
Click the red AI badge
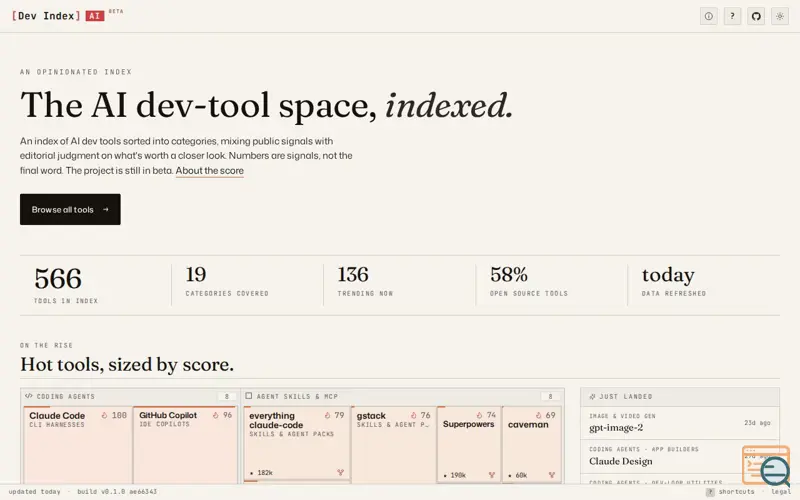(x=95, y=16)
